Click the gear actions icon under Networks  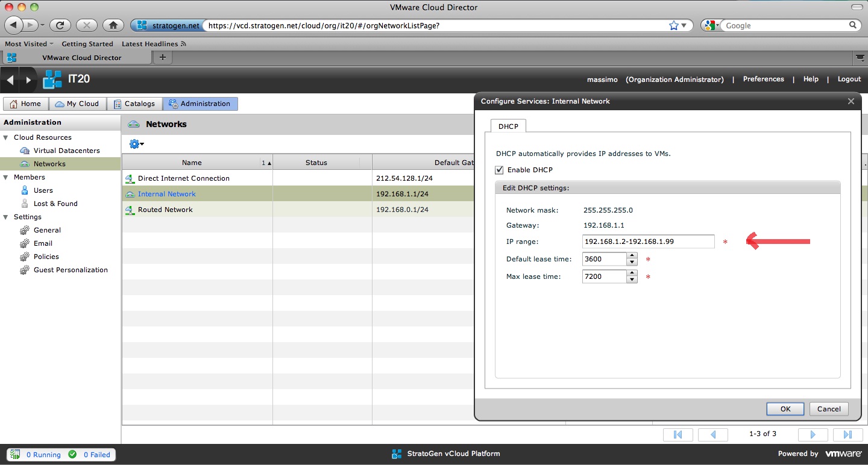pos(135,144)
